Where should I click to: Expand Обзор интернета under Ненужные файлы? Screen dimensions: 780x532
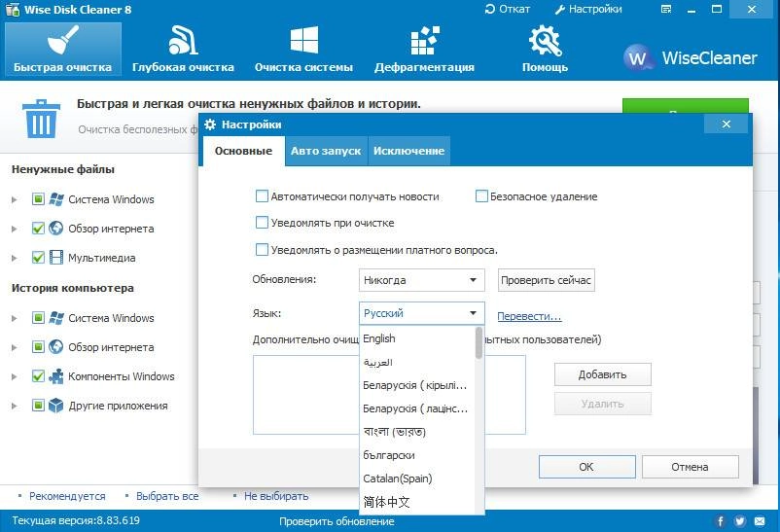pyautogui.click(x=15, y=229)
